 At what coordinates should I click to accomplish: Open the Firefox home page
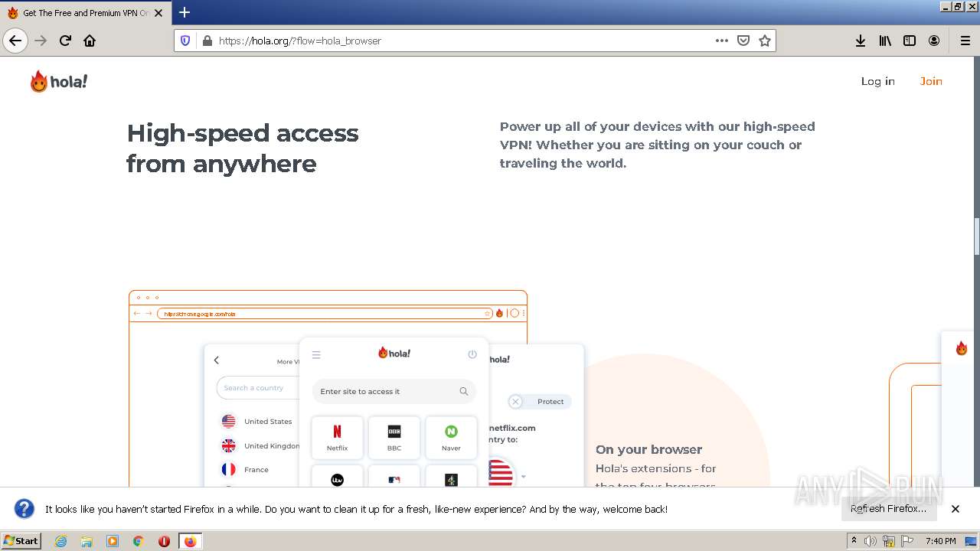(x=90, y=41)
